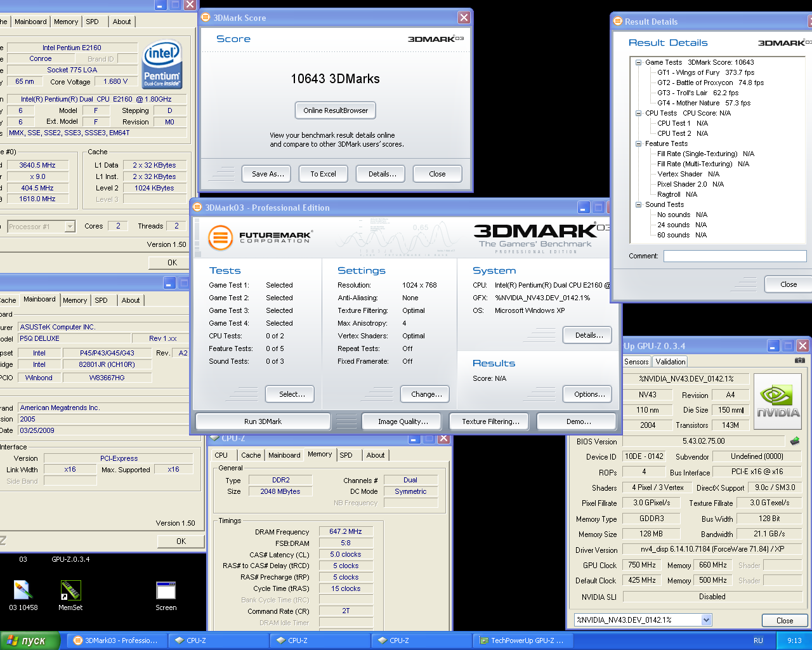Click OK in the ASUSTeK mainboard CPU-Z window
Image resolution: width=812 pixels, height=650 pixels.
(181, 541)
